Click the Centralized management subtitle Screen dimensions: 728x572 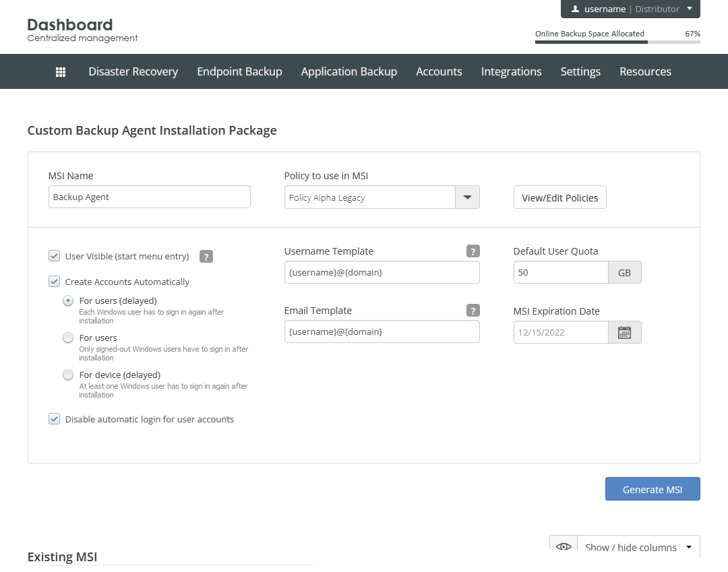pos(82,38)
